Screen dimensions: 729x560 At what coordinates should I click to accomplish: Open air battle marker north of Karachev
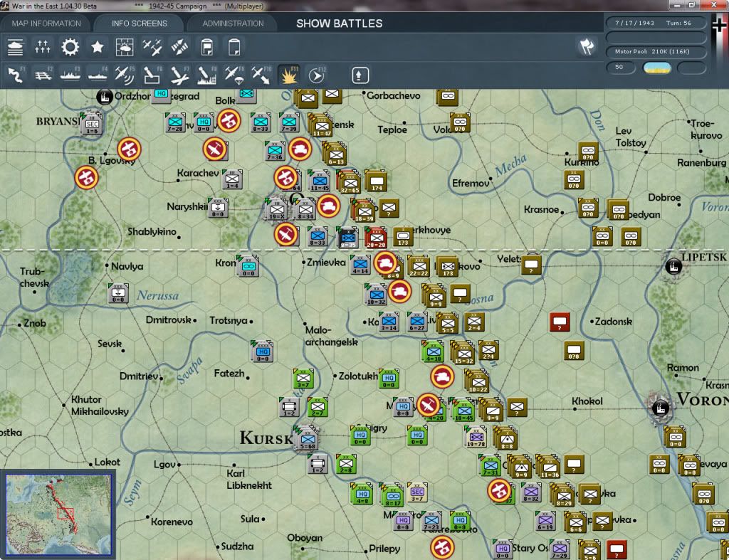[215, 149]
